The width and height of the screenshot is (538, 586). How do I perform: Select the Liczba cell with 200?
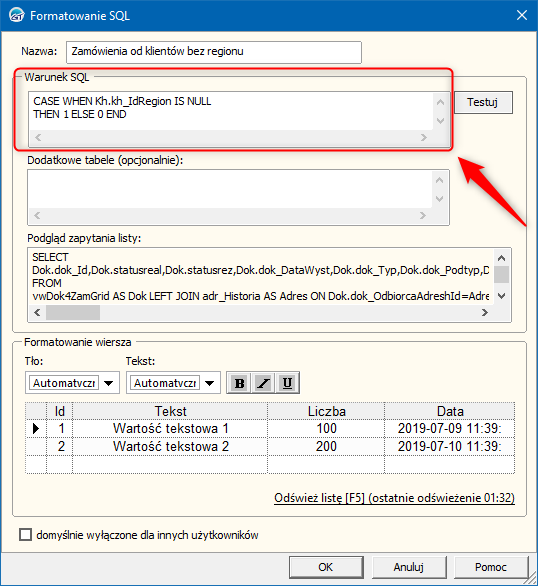click(x=326, y=446)
